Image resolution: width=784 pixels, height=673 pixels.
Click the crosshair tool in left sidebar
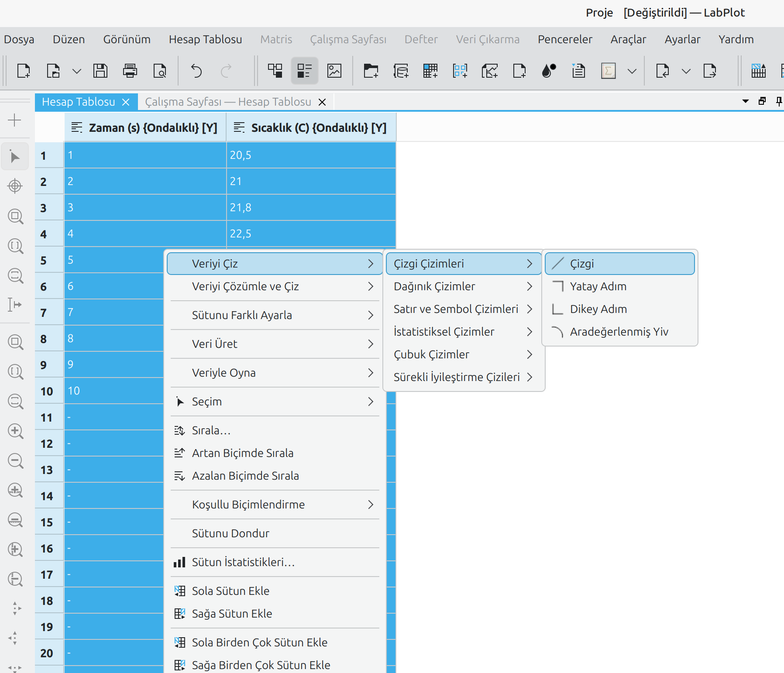(x=15, y=186)
